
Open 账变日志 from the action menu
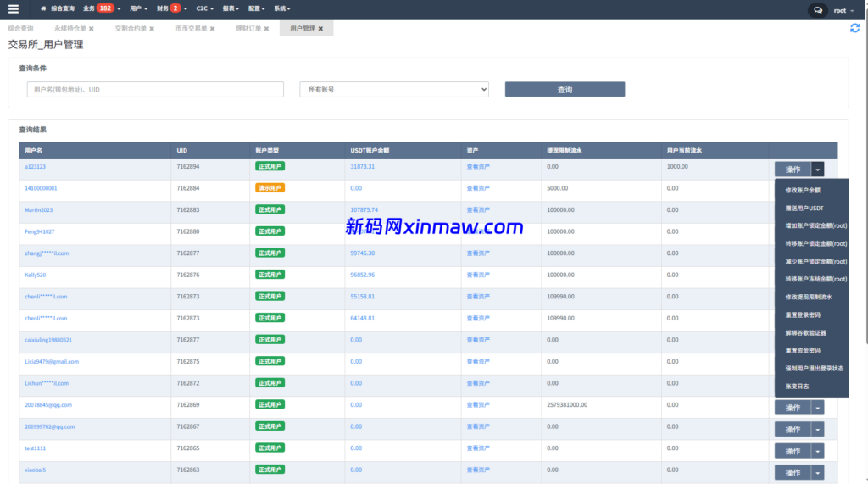(x=797, y=387)
